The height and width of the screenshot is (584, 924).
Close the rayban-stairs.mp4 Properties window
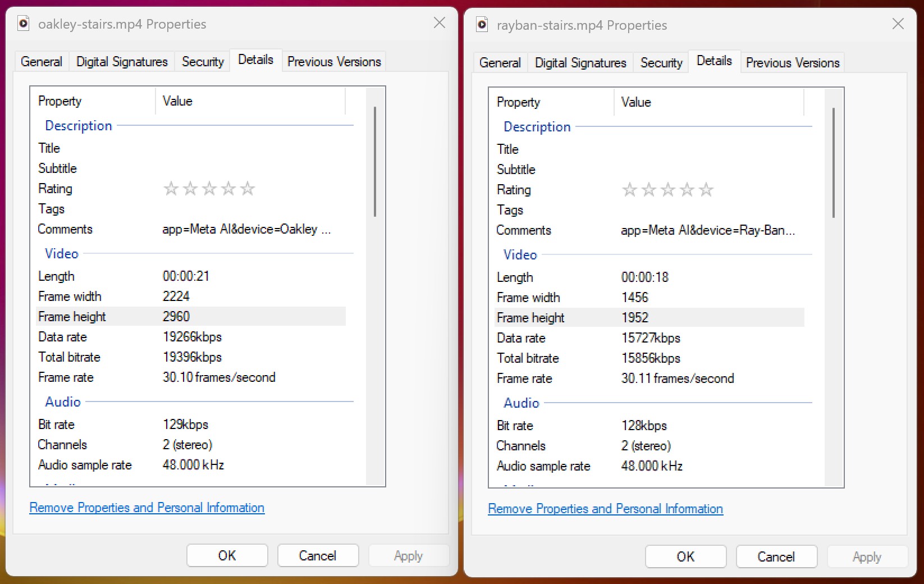(898, 24)
